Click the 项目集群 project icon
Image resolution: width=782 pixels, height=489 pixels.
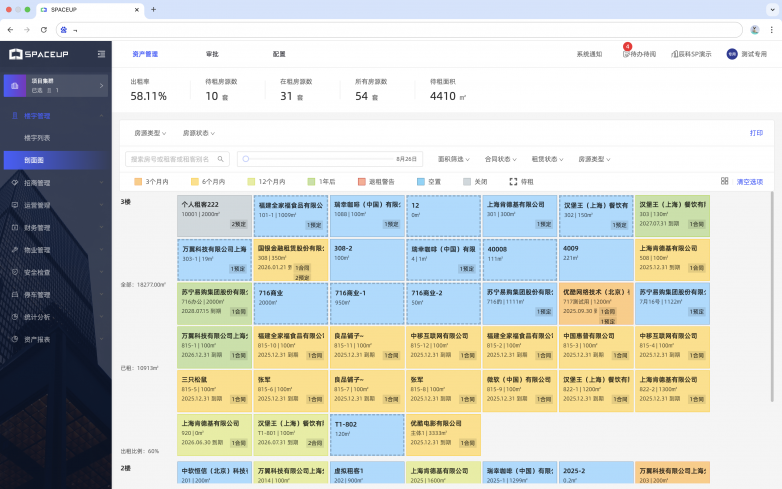coord(15,86)
